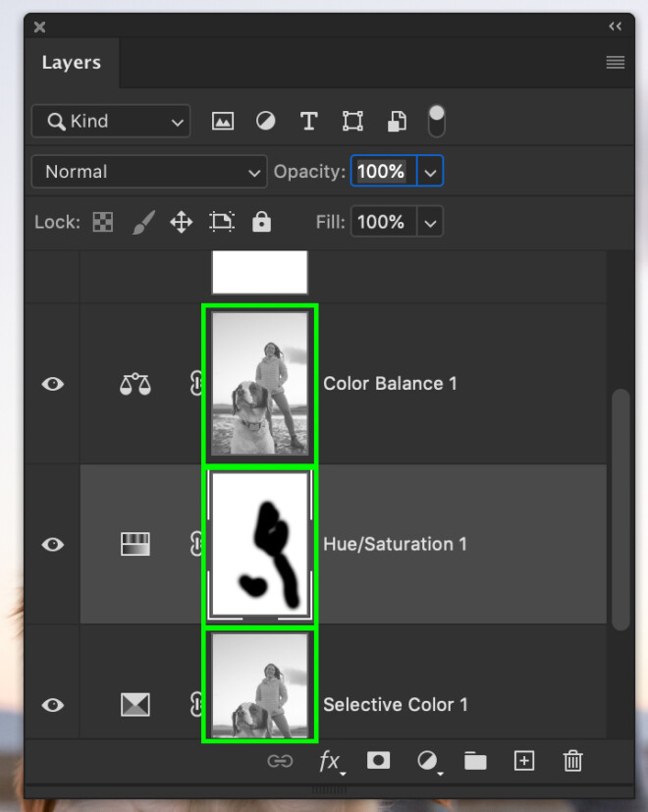Toggle visibility of Hue/Saturation 1
This screenshot has height=812, width=648.
(x=52, y=544)
